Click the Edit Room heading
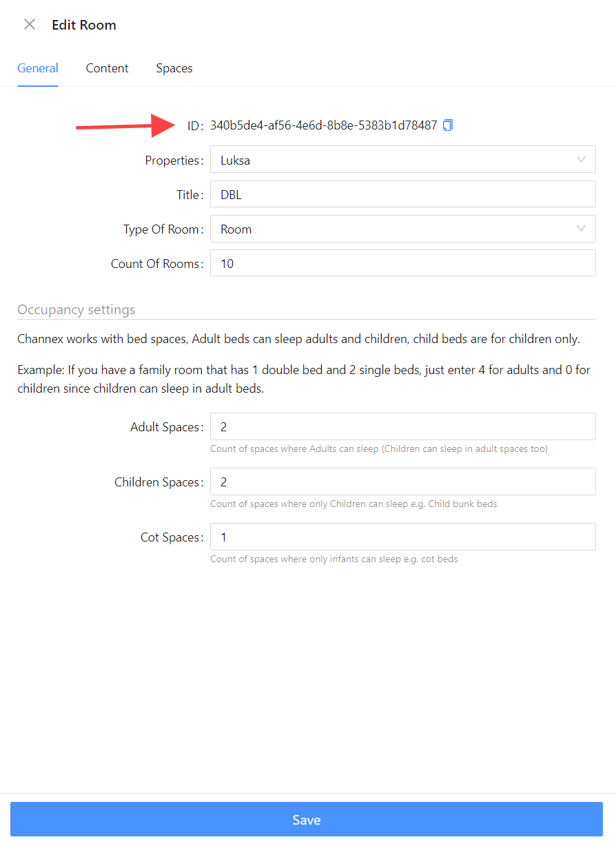 tap(84, 25)
